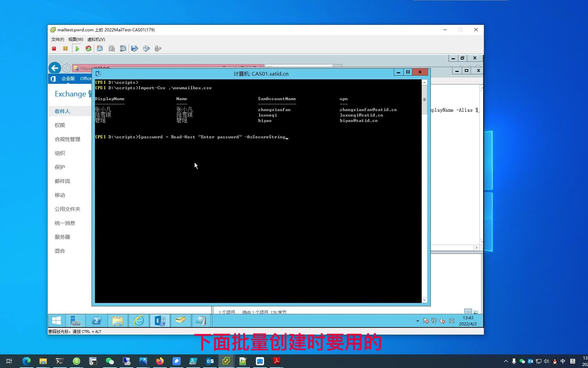The image size is (588, 368).
Task: Open 邮件流 in the Exchange sidebar
Action: tap(63, 181)
